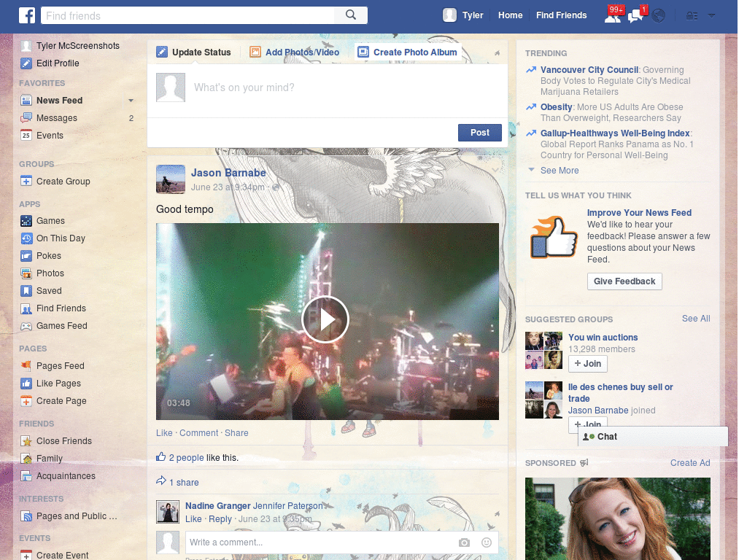747x560 pixels.
Task: Expand See More trending topics
Action: [x=560, y=171]
